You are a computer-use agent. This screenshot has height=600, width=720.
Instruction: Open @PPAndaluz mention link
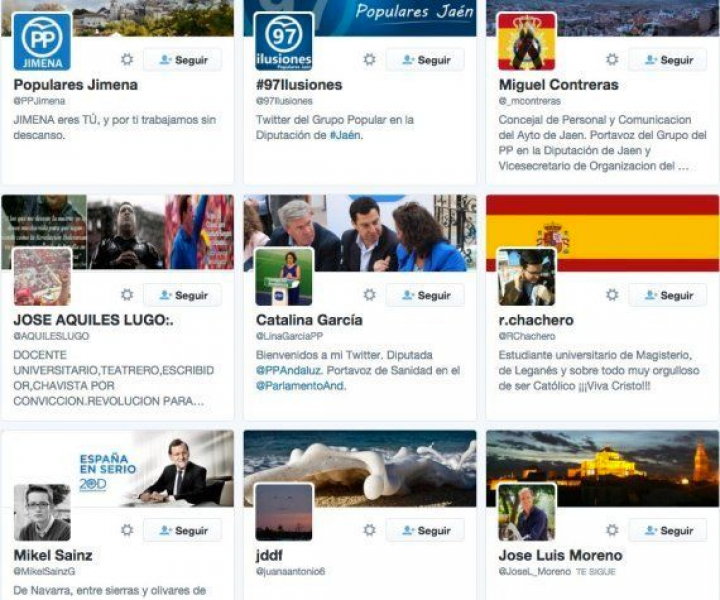(288, 370)
